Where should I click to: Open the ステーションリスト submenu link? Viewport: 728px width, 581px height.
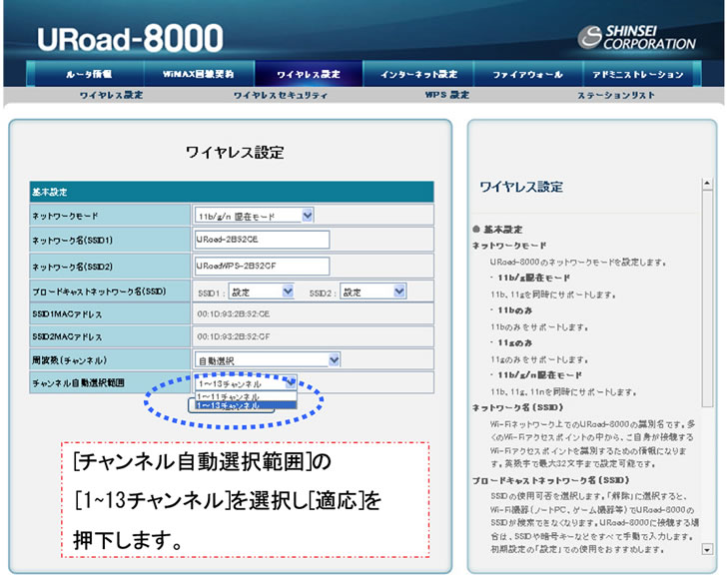tap(616, 95)
